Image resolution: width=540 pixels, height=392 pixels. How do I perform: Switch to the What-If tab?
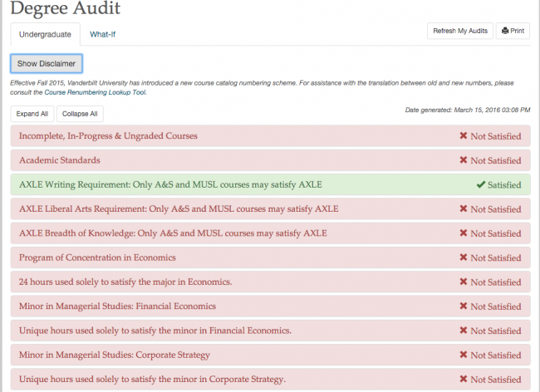[x=102, y=34]
